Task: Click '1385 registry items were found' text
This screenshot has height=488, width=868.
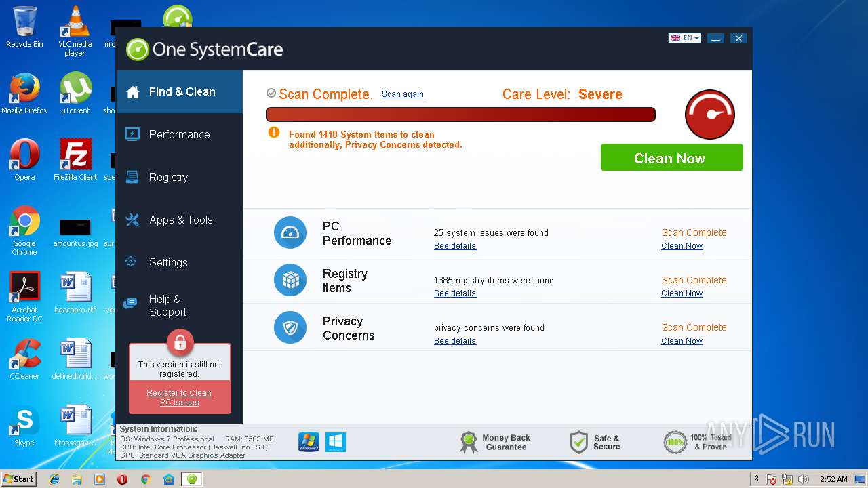Action: point(494,281)
